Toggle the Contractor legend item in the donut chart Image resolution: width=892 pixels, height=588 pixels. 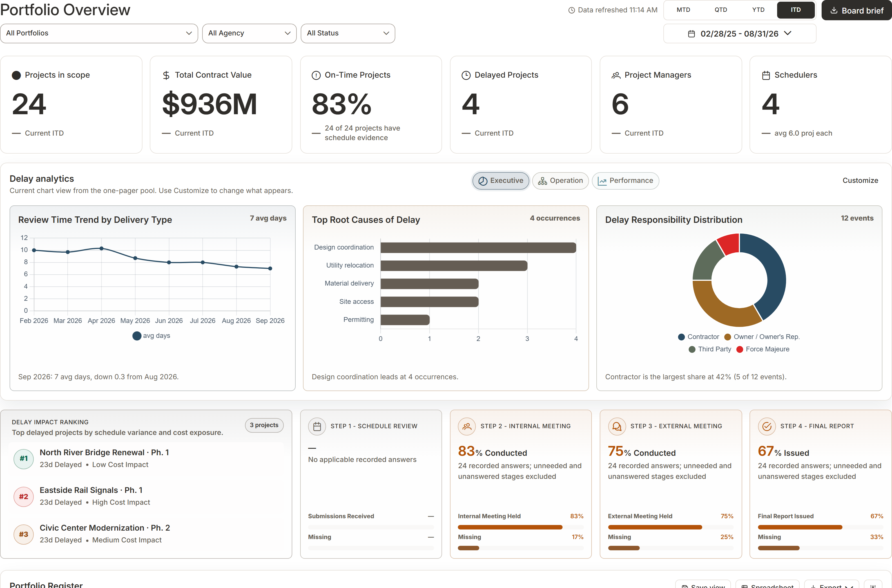click(x=698, y=337)
